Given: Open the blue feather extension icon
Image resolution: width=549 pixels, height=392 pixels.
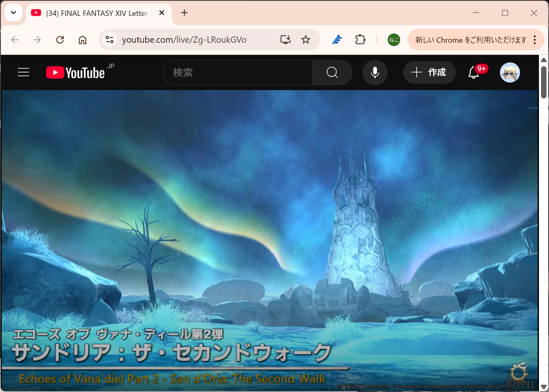Looking at the screenshot, I should (x=337, y=40).
